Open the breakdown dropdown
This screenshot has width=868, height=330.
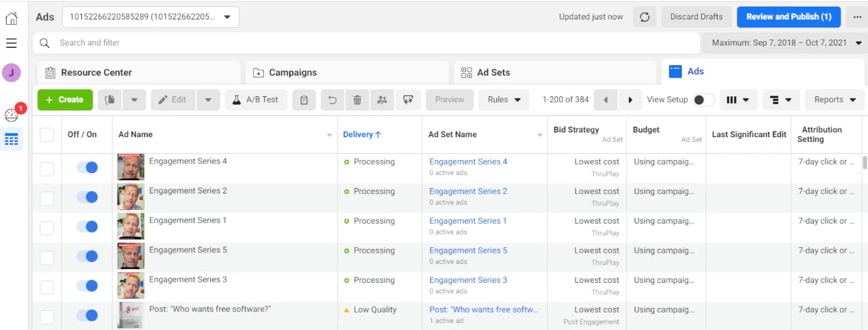(781, 100)
